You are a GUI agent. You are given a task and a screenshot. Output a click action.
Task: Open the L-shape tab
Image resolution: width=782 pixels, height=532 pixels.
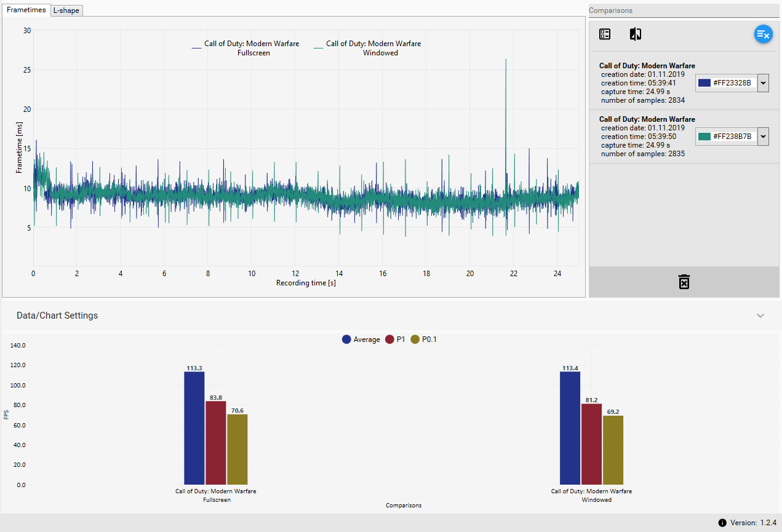coord(66,10)
